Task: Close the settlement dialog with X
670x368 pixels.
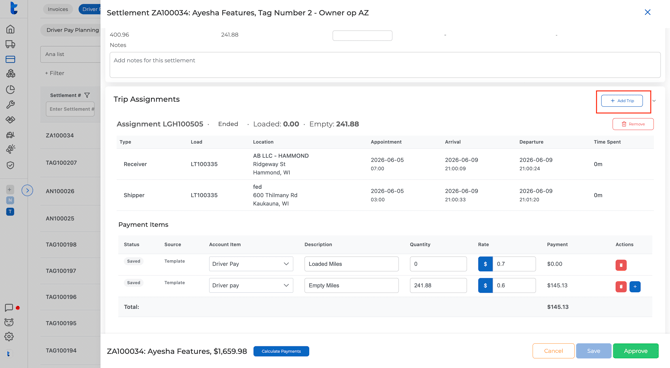Action: tap(647, 12)
